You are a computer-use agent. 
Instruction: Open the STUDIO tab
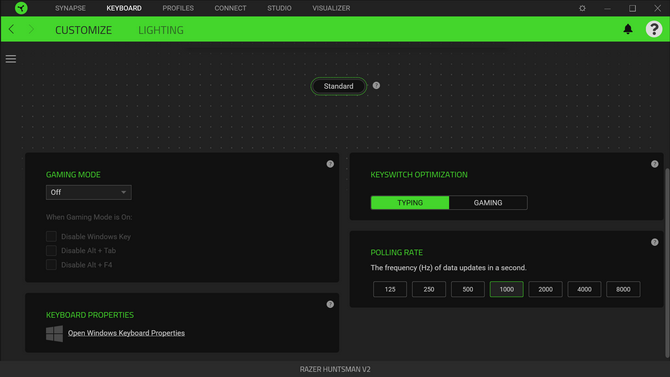(x=279, y=8)
